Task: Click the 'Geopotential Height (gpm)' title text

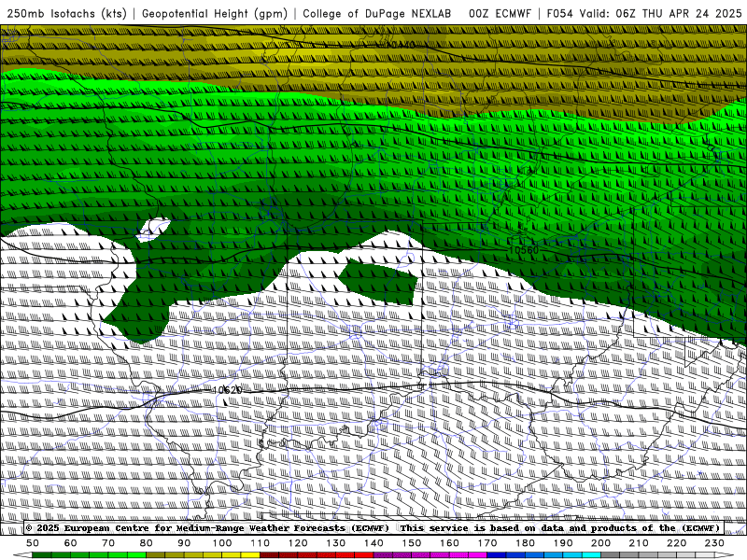Action: pos(215,14)
